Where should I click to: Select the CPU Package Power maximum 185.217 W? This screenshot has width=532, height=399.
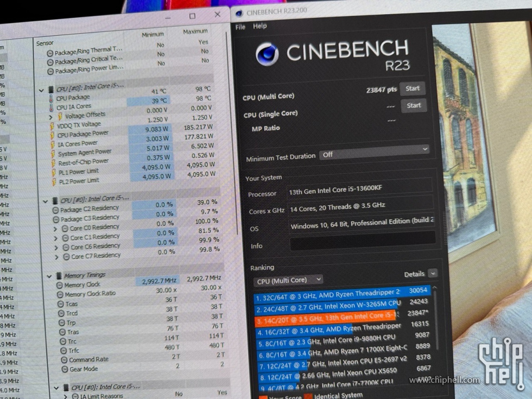(x=199, y=127)
